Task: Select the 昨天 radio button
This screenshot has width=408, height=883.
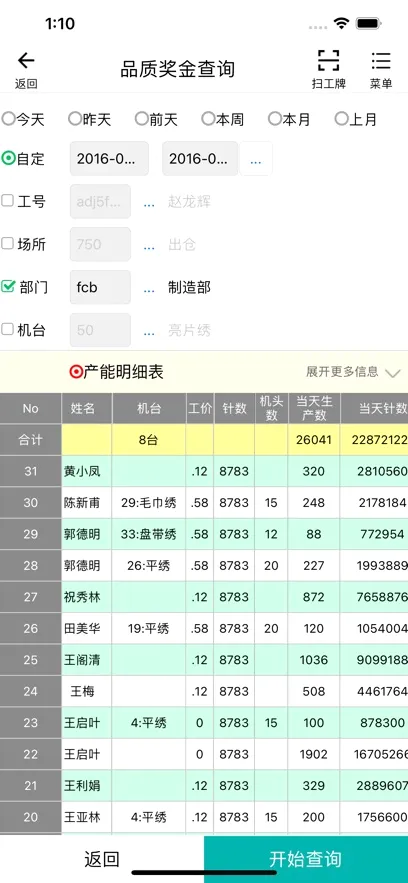Action: (74, 119)
